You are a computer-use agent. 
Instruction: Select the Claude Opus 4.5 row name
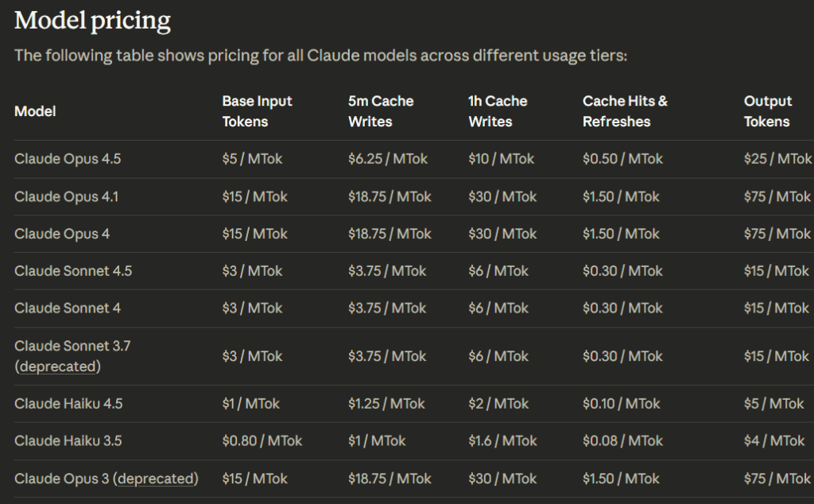[68, 159]
